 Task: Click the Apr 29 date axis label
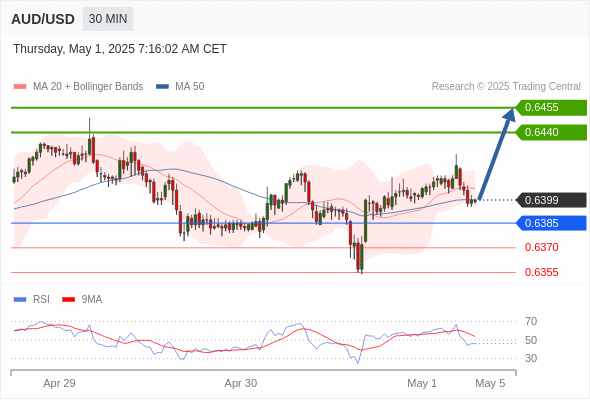[59, 383]
